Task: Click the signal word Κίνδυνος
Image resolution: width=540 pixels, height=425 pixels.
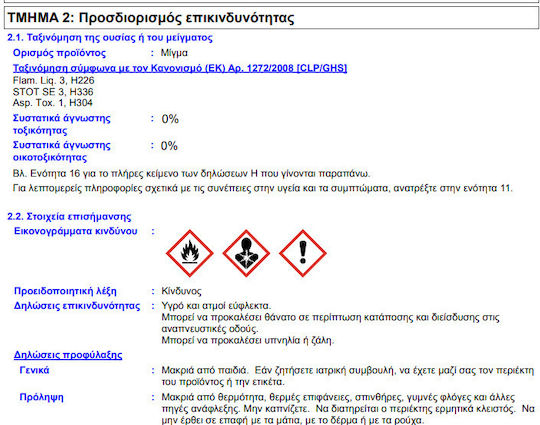Action: click(181, 291)
